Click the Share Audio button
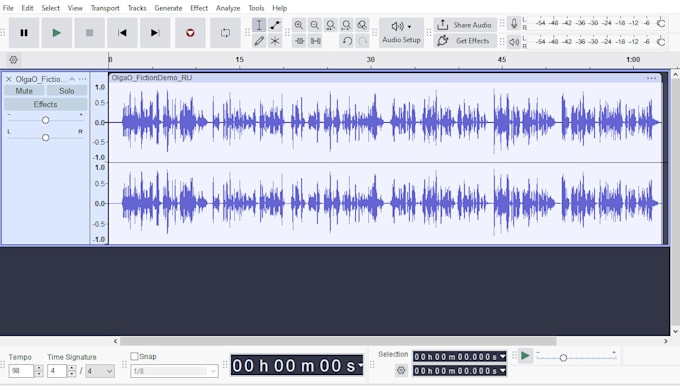 point(465,25)
